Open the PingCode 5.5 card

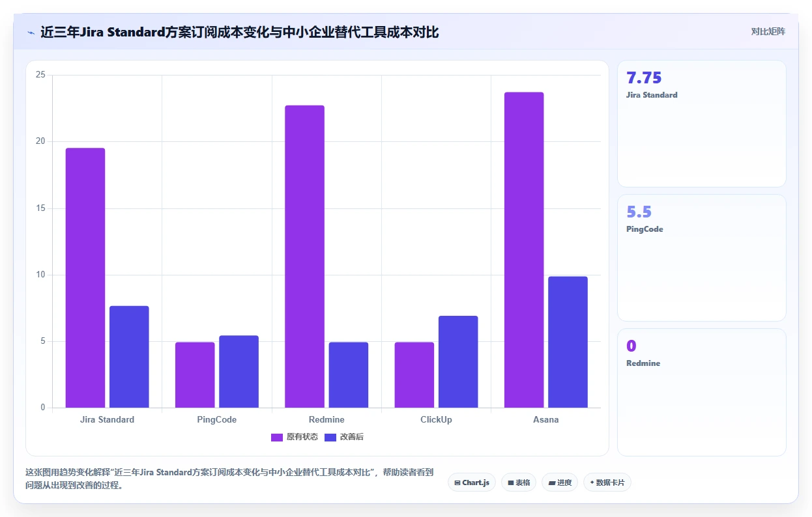(x=702, y=258)
